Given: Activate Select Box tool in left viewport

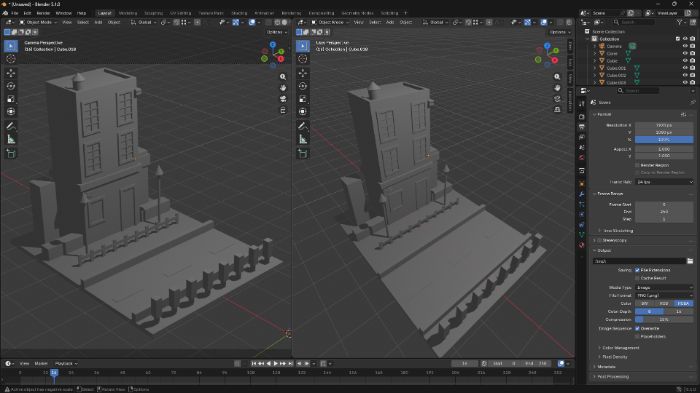Looking at the screenshot, I should [11, 46].
